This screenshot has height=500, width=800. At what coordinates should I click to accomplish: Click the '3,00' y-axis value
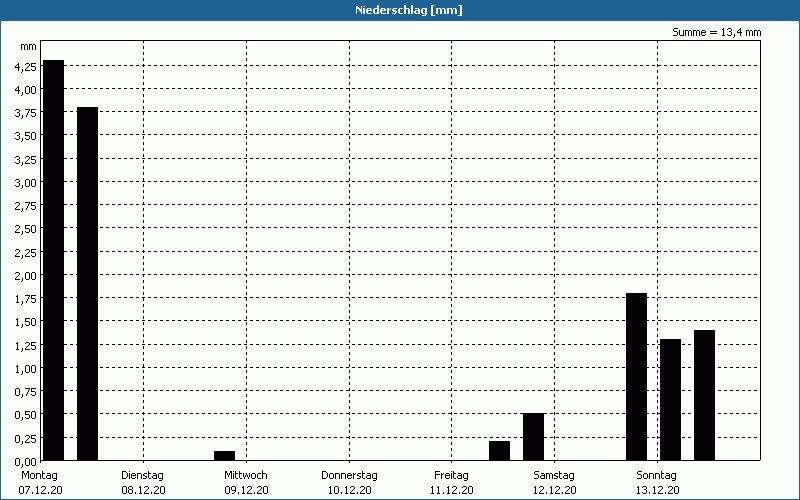tap(26, 183)
